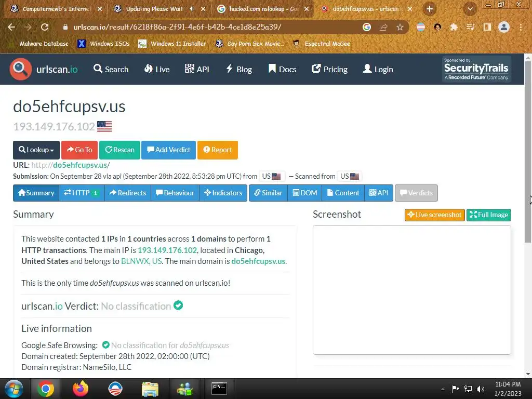532x399 pixels.
Task: Click the Action Center flag tray icon
Action: (455, 389)
